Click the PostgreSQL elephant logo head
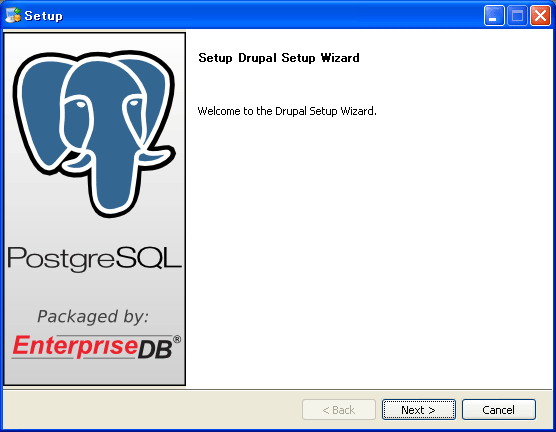 click(94, 134)
